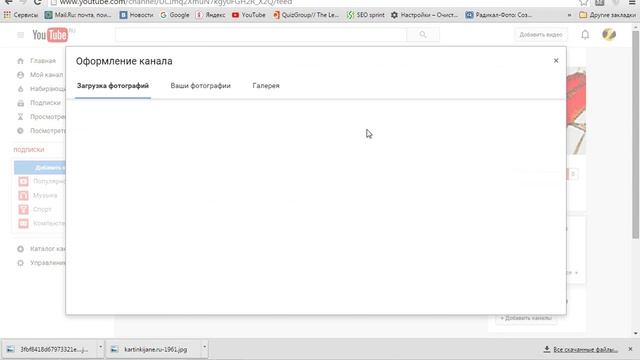Image resolution: width=640 pixels, height=360 pixels.
Task: Click the Мой канал person icon
Action: coord(20,75)
